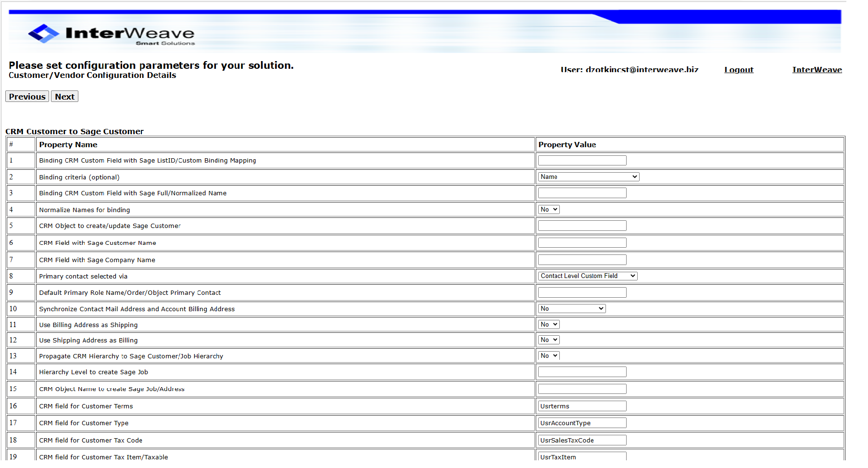The height and width of the screenshot is (468, 868).
Task: Click the CRM Field with Sage Company Name input
Action: (582, 259)
